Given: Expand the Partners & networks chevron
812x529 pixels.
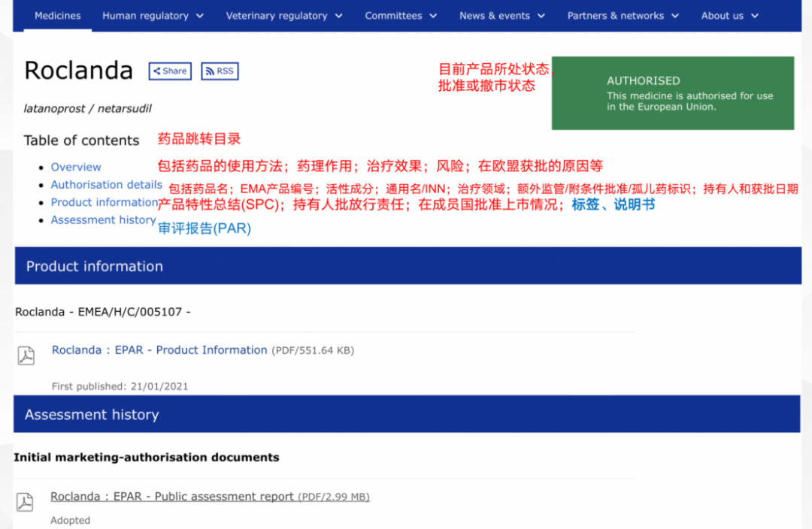Looking at the screenshot, I should (675, 16).
